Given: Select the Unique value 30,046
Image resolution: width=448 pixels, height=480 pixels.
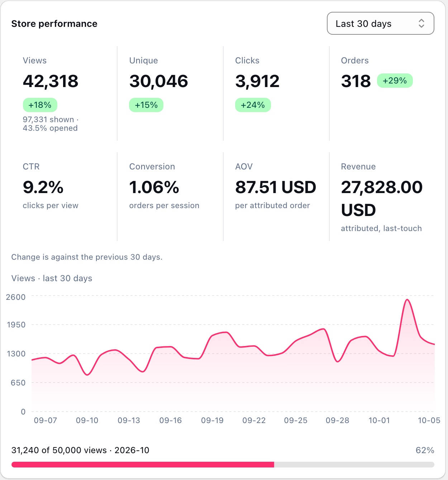Looking at the screenshot, I should (x=158, y=81).
